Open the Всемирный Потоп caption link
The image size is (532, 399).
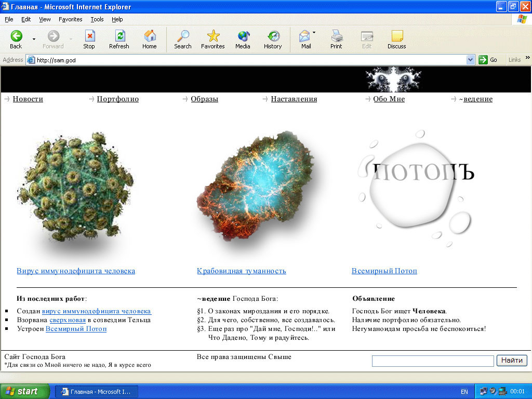384,271
